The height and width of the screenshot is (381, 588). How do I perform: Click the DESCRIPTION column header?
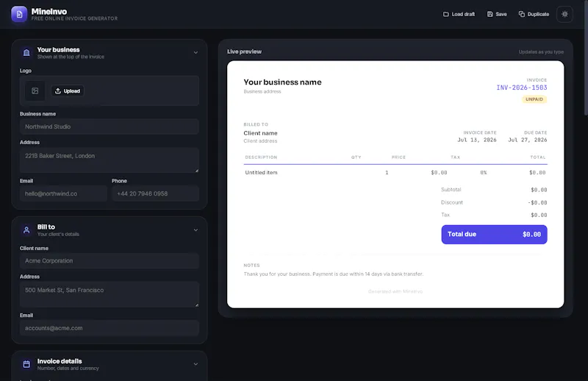261,157
